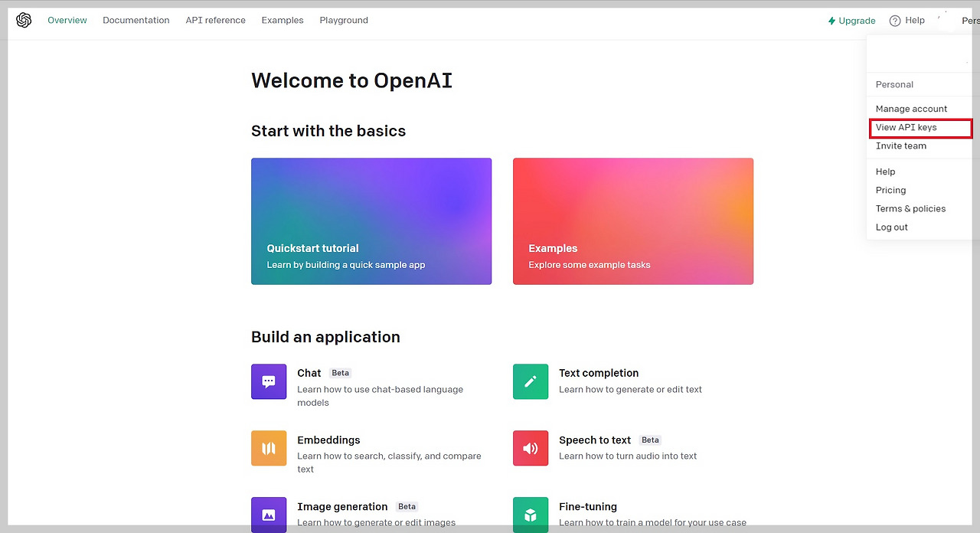Click 'Learn how to turn audio into text'

coord(628,456)
